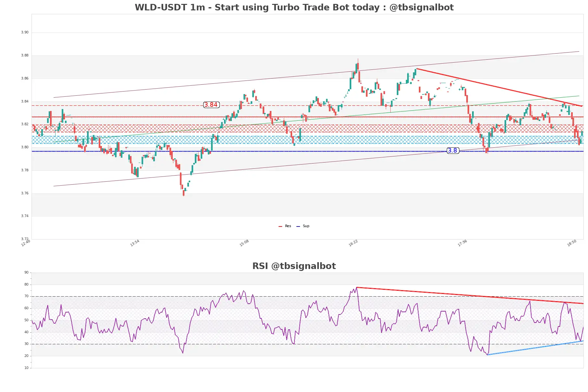Click the WLD-USDT 1m chart title
This screenshot has height=392, width=588.
point(294,7)
